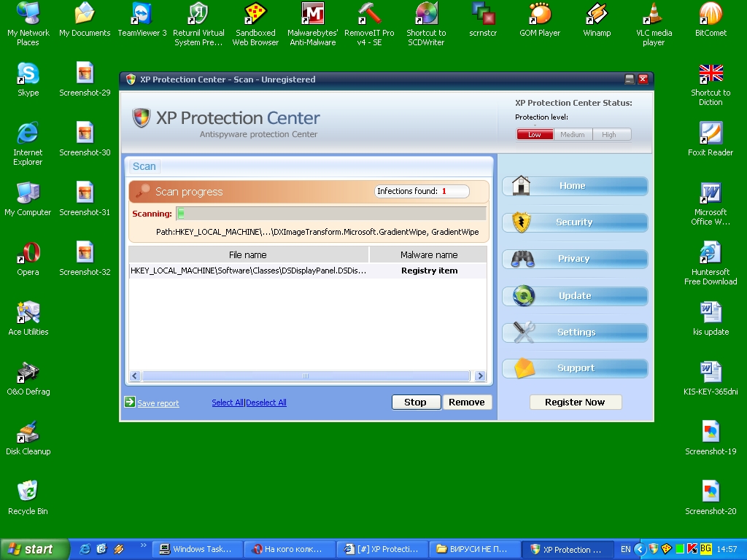Select the Ace Utilities desktop icon
The height and width of the screenshot is (560, 747).
pos(28,319)
